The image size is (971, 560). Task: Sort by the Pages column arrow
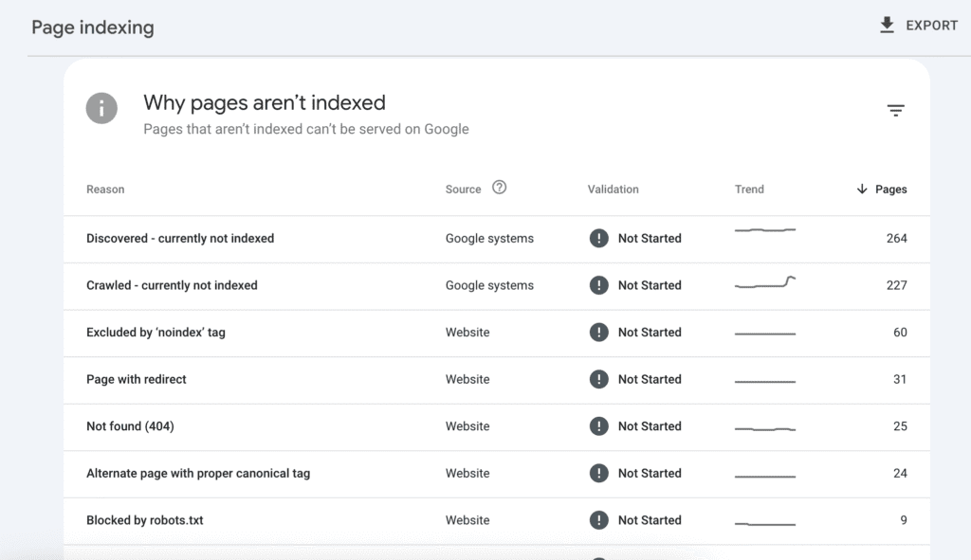click(x=862, y=190)
